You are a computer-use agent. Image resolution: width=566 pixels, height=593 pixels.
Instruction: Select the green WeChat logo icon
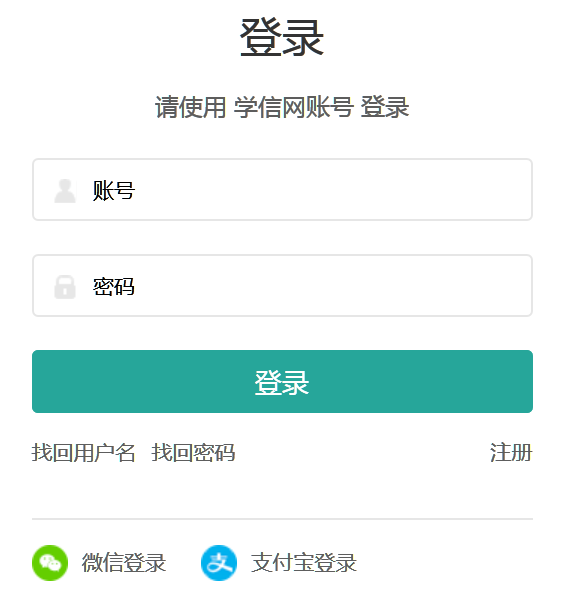pyautogui.click(x=50, y=563)
